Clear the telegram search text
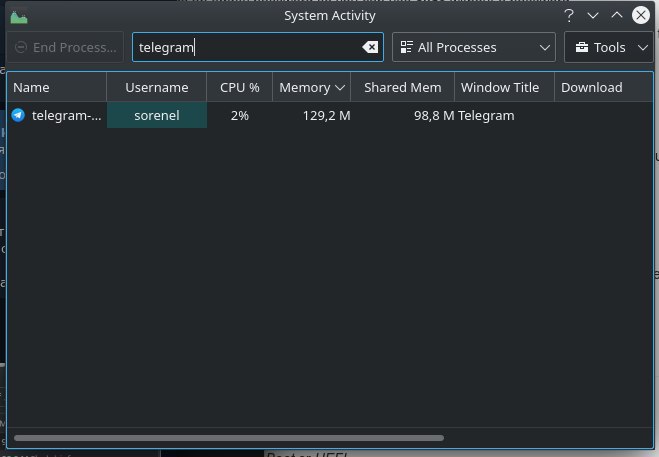Image resolution: width=659 pixels, height=457 pixels. click(370, 47)
